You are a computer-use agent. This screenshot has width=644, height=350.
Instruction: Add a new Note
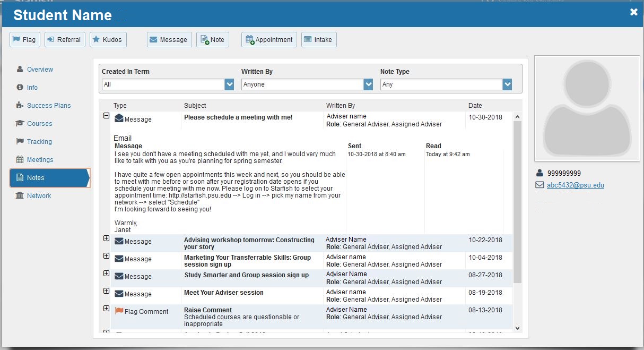[x=212, y=39]
